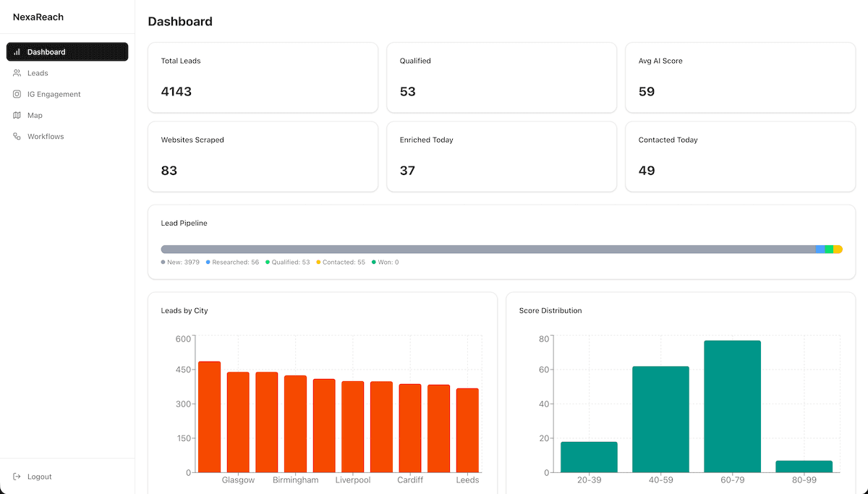Toggle the 'Won: 0' legend indicator
This screenshot has height=494, width=868.
(387, 262)
